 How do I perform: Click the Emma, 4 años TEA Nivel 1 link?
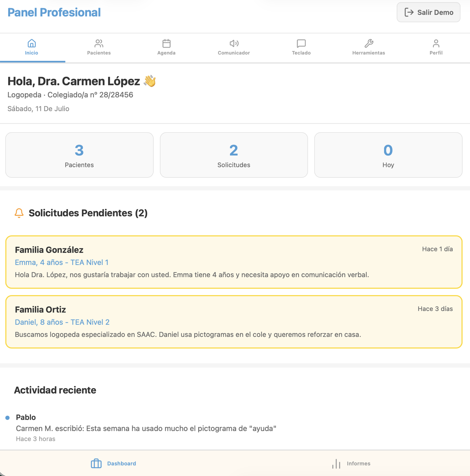(x=62, y=262)
